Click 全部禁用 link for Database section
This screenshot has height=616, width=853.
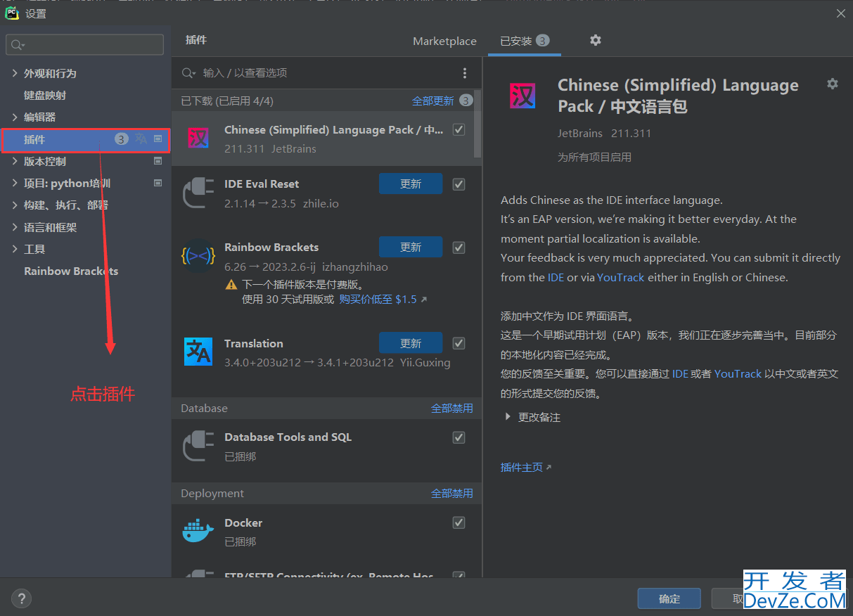(452, 408)
